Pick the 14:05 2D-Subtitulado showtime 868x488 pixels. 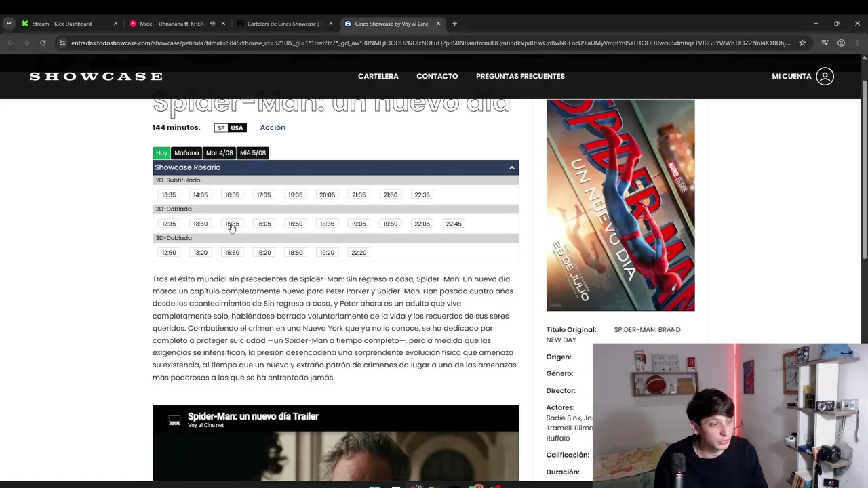tap(201, 195)
